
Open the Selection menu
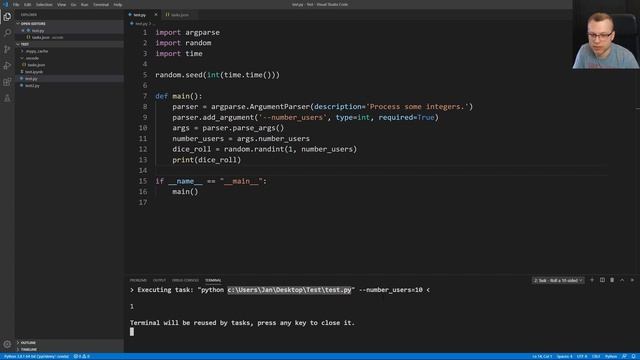[44, 4]
